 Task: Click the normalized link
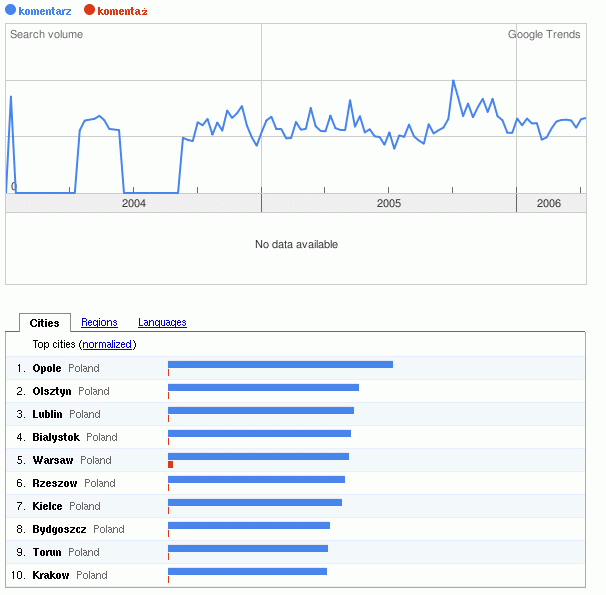click(x=107, y=344)
